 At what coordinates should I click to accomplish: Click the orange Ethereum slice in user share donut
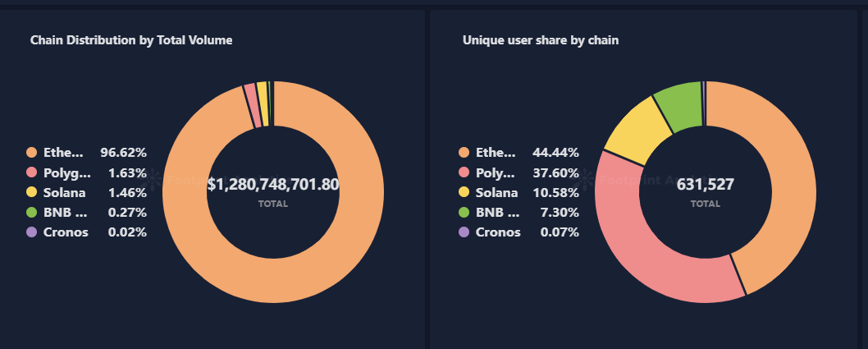(x=786, y=177)
